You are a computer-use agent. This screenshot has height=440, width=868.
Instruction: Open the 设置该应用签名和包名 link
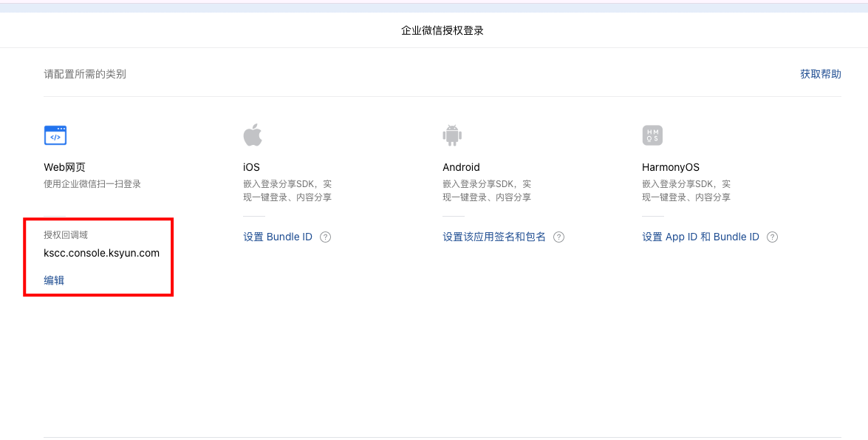[x=494, y=237]
